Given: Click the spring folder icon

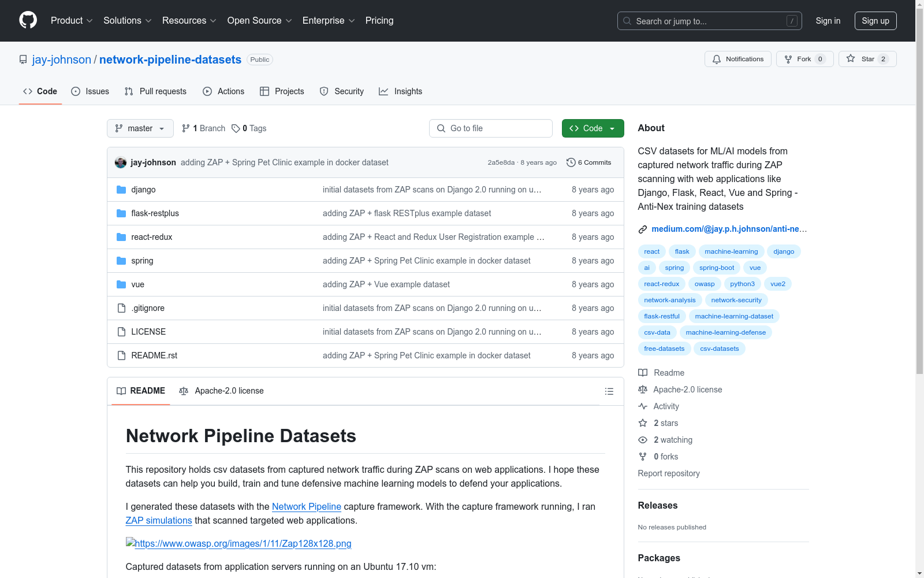Looking at the screenshot, I should click(121, 261).
